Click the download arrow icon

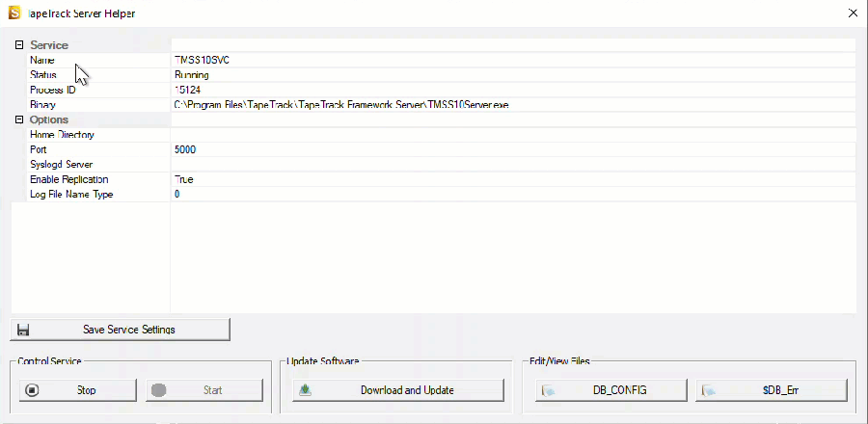click(x=305, y=390)
